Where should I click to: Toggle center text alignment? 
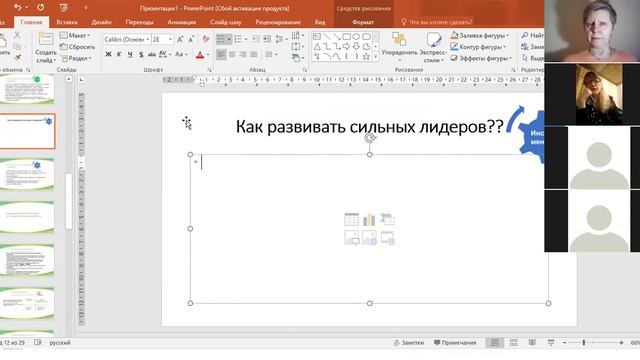coord(232,54)
